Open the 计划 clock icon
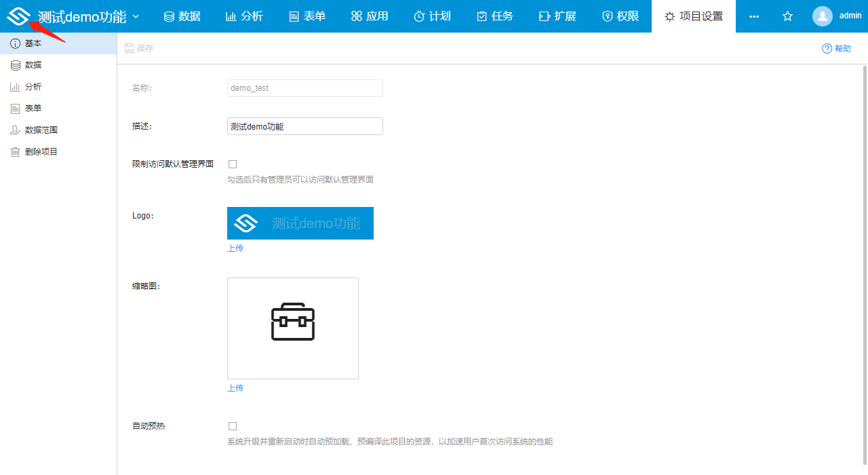 [418, 16]
